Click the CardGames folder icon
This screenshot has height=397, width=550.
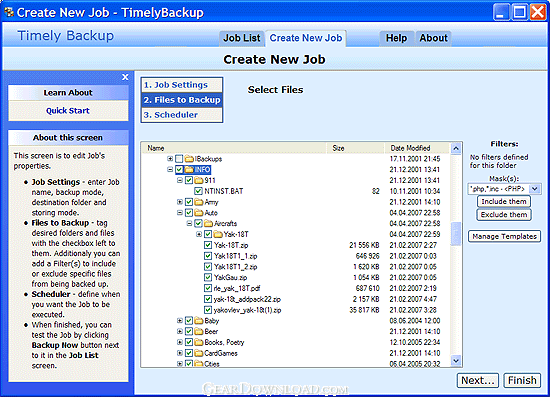click(199, 353)
